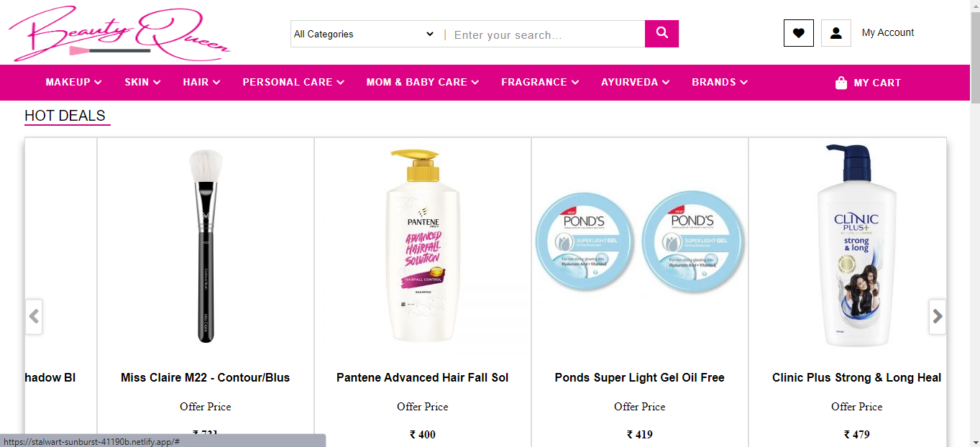Expand the FRAGRANCE dropdown
The height and width of the screenshot is (447, 980).
(x=539, y=82)
